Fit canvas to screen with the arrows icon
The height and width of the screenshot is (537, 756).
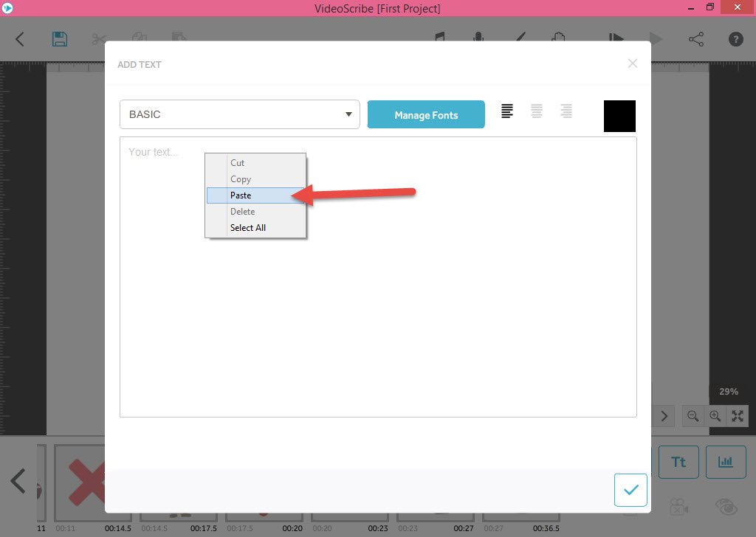click(x=738, y=416)
